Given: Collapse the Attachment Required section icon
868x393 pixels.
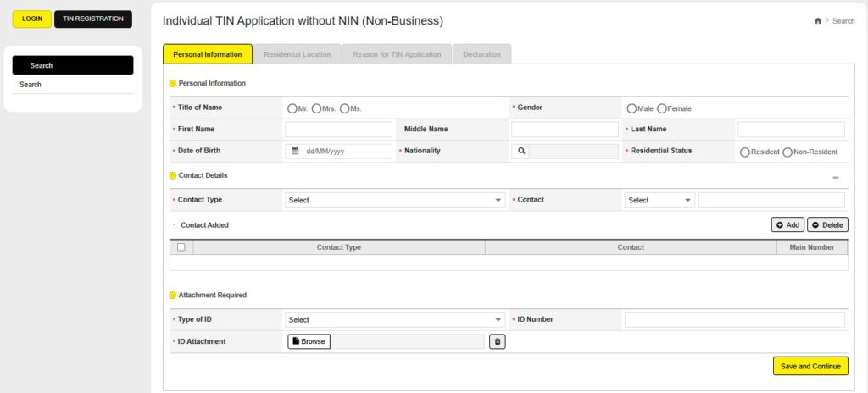Looking at the screenshot, I should 173,296.
